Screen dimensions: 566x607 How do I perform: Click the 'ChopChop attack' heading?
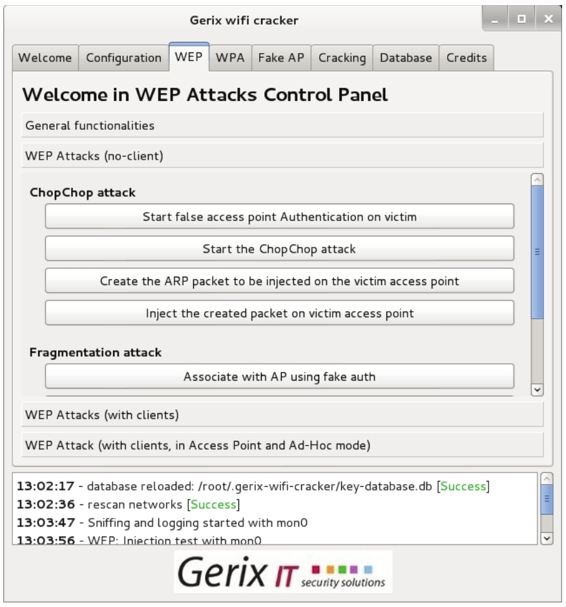[x=82, y=192]
